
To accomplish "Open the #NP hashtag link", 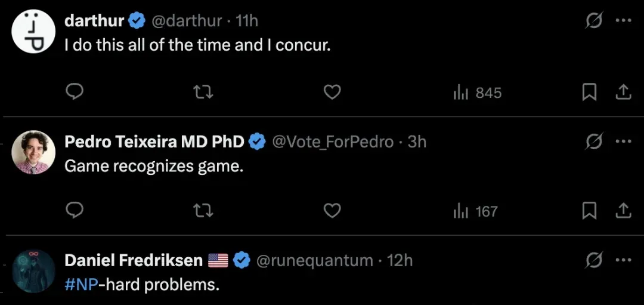I will 81,285.
